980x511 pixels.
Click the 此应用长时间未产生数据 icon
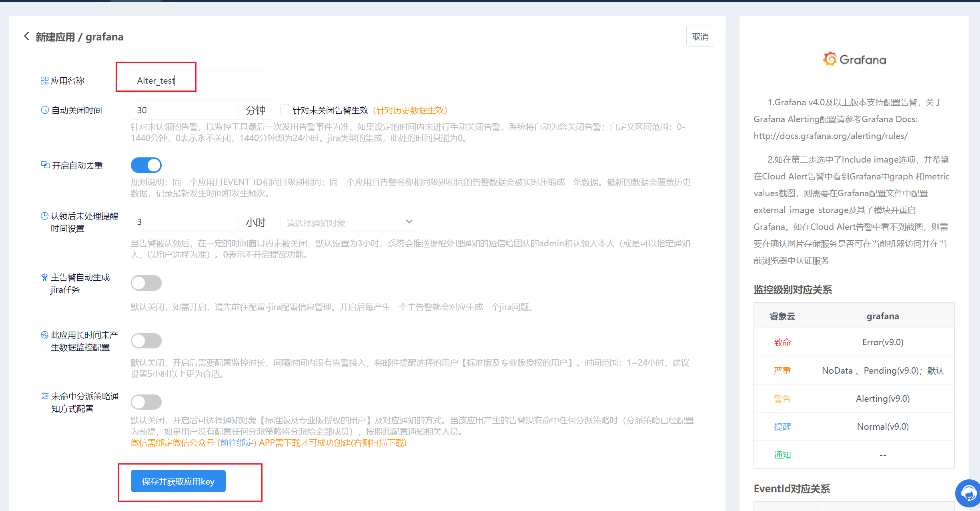pos(44,335)
